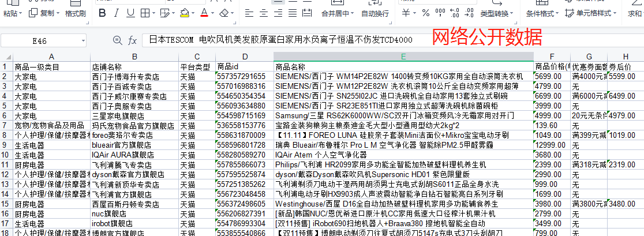Viewport: 644px width, 236px height.
Task: Select column D header
Action: [x=245, y=57]
